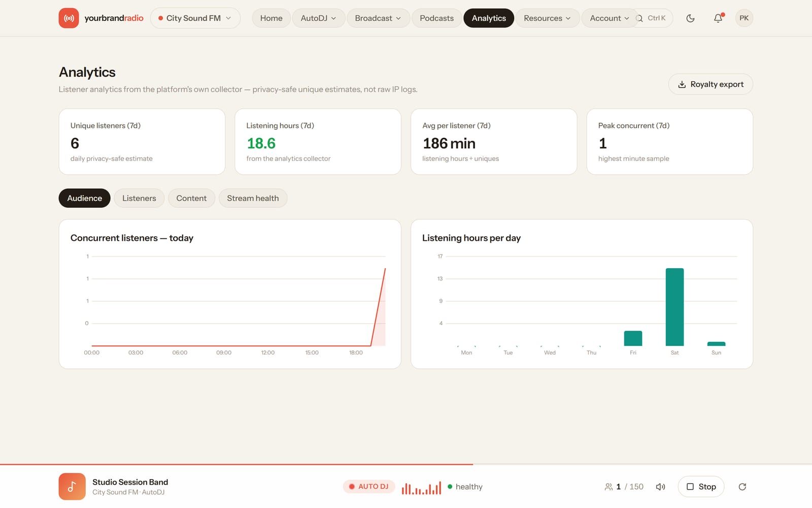Click the listeners people icon

(608, 487)
